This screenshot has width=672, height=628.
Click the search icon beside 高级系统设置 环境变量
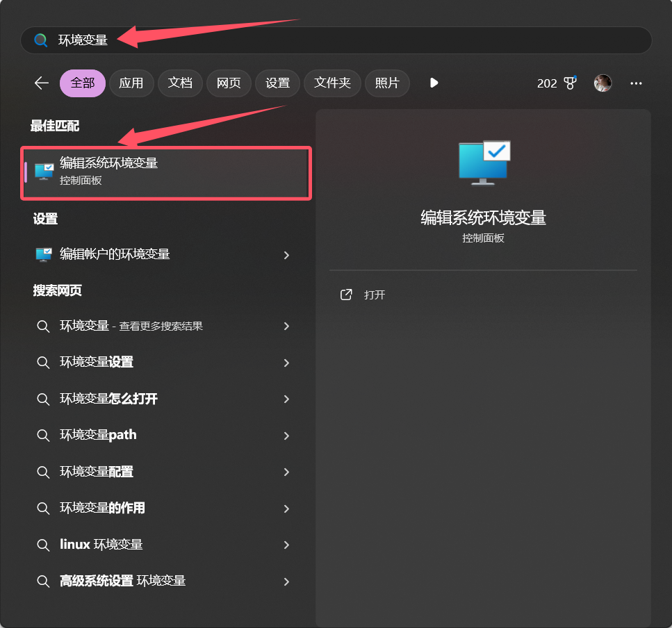(x=43, y=581)
